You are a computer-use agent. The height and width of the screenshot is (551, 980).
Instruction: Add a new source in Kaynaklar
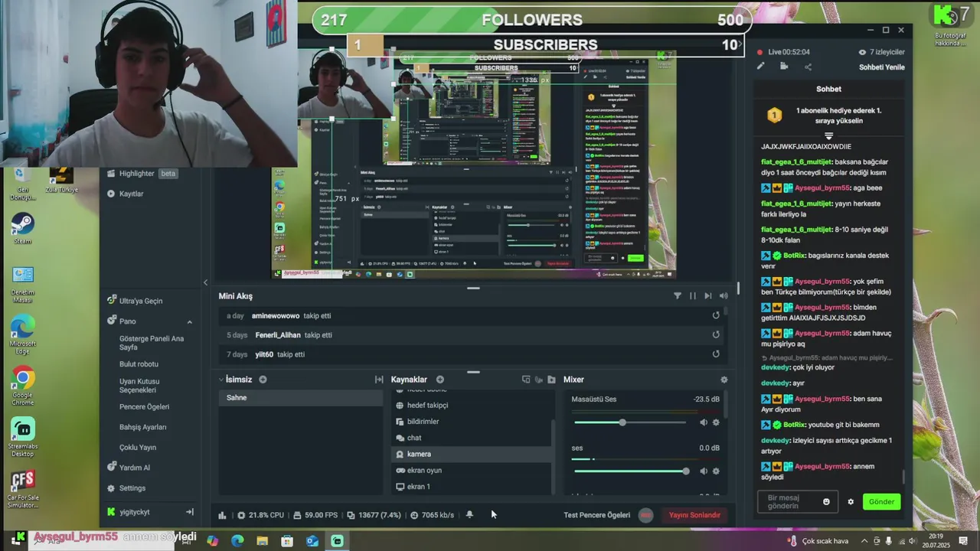coord(440,380)
